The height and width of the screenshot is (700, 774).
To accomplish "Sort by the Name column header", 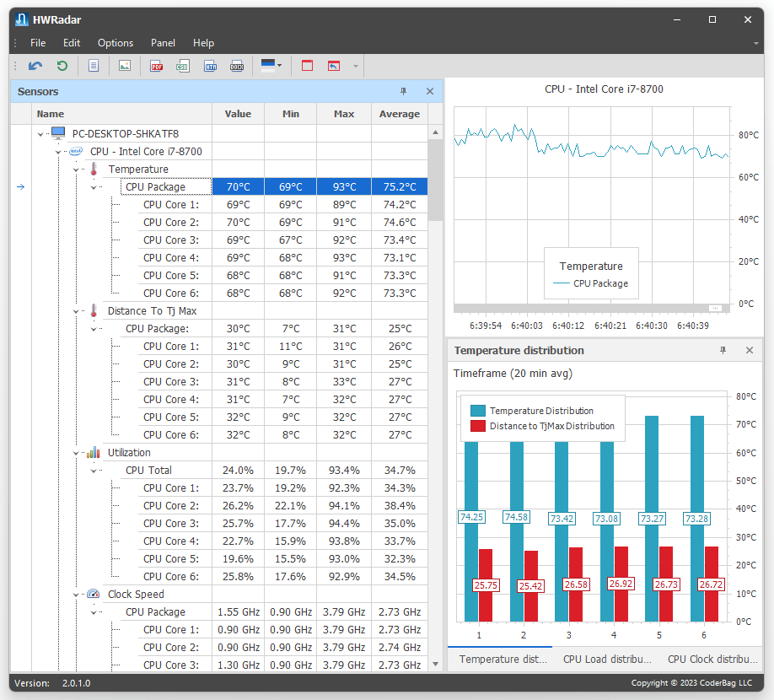I will click(x=122, y=114).
